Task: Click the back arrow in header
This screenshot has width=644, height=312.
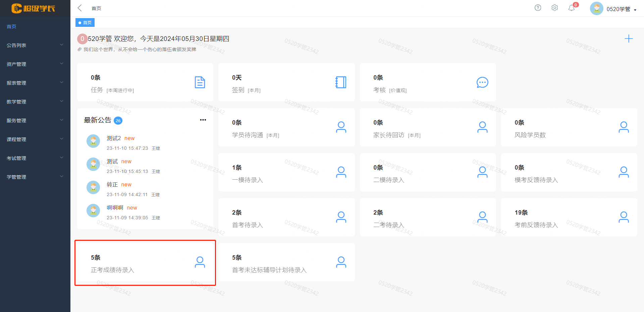Action: [80, 8]
